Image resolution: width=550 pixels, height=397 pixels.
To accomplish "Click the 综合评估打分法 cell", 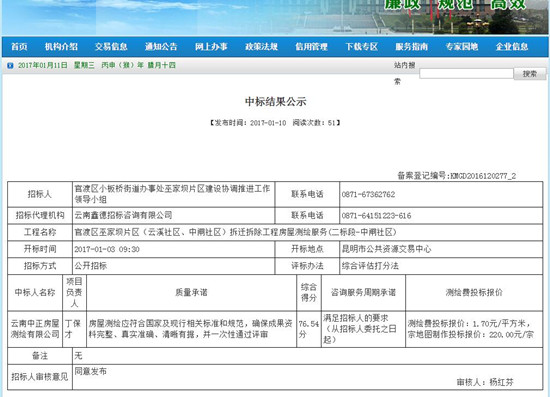I will click(441, 266).
